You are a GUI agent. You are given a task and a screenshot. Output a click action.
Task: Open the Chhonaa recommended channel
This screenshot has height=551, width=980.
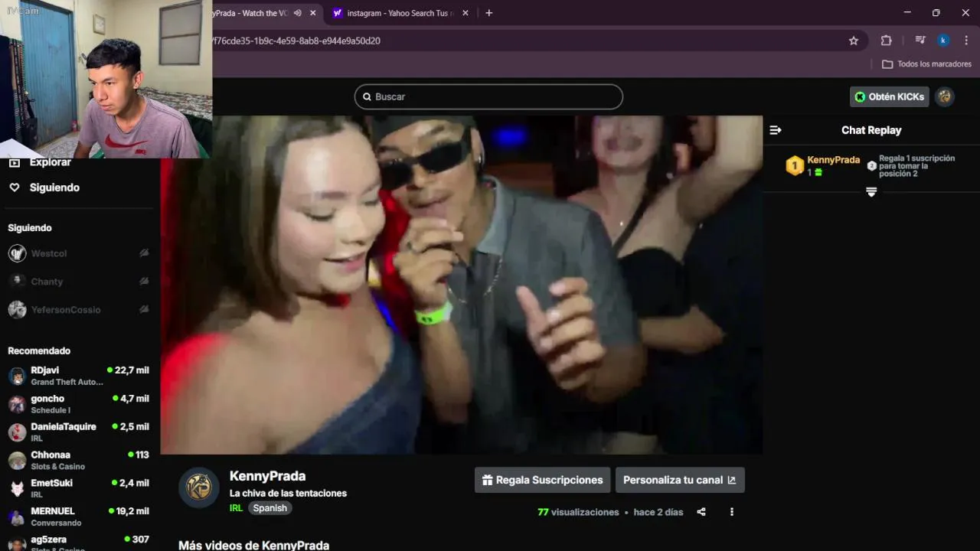pos(78,461)
